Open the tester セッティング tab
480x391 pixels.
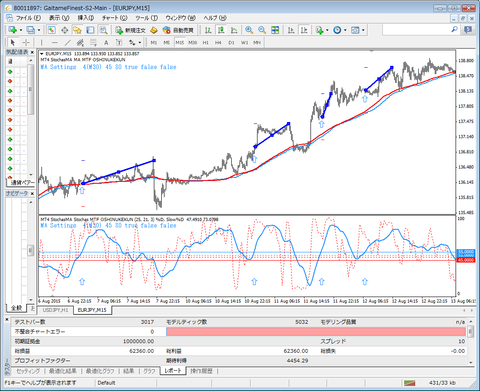[x=28, y=371]
